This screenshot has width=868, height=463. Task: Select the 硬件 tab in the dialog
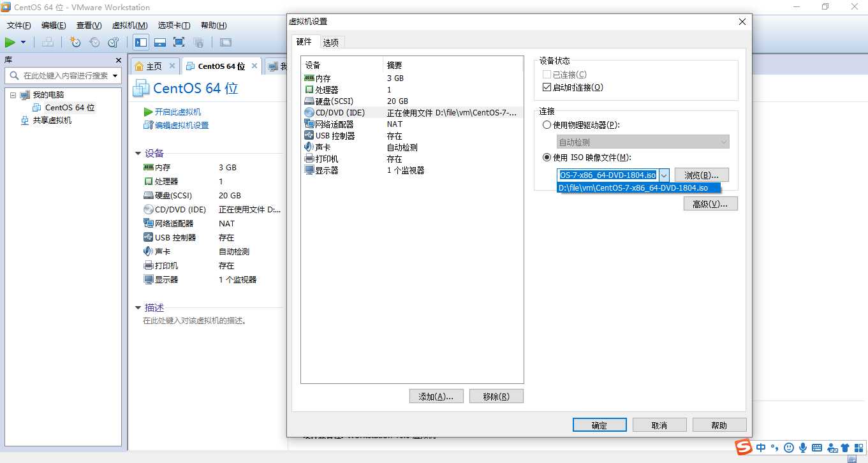click(304, 41)
